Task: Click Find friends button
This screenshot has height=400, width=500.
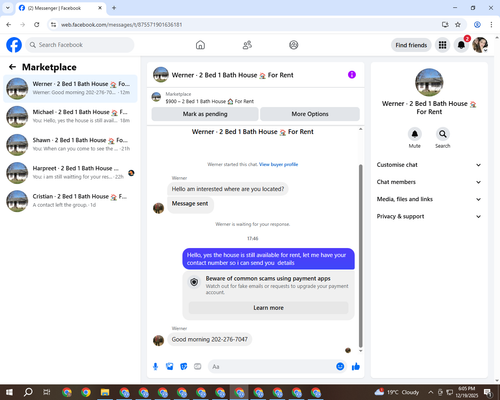Action: 411,45
